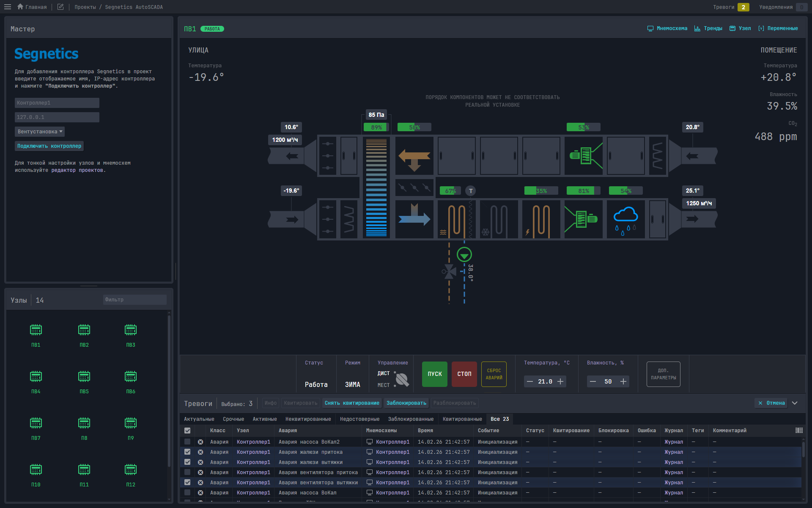Click the Фильтр field in the Узлы panel

tap(134, 300)
